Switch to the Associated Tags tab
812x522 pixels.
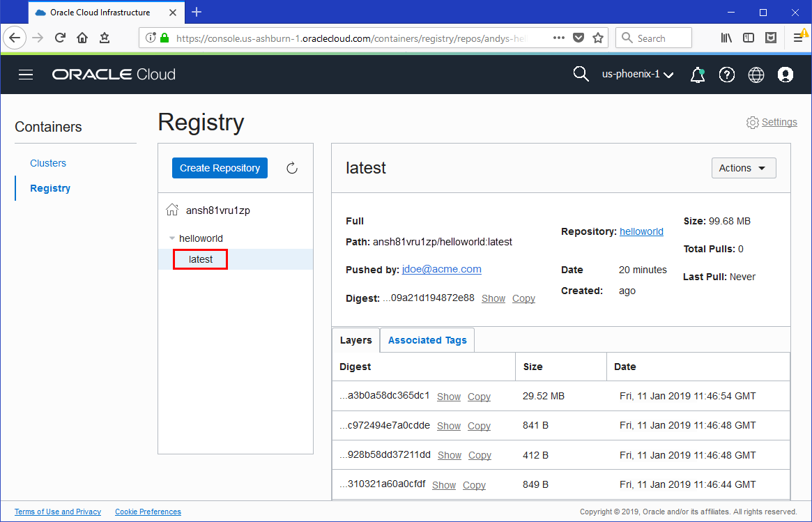427,340
